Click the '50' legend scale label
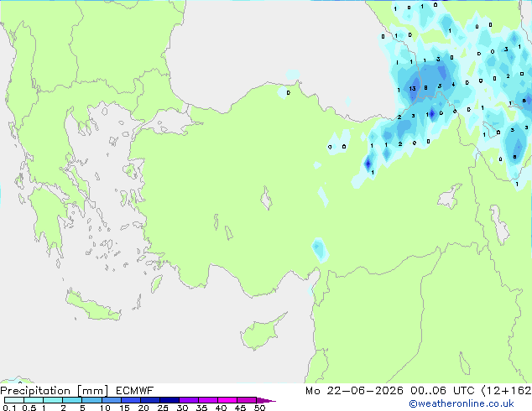Viewport: 532px width, 411px height. [259, 408]
